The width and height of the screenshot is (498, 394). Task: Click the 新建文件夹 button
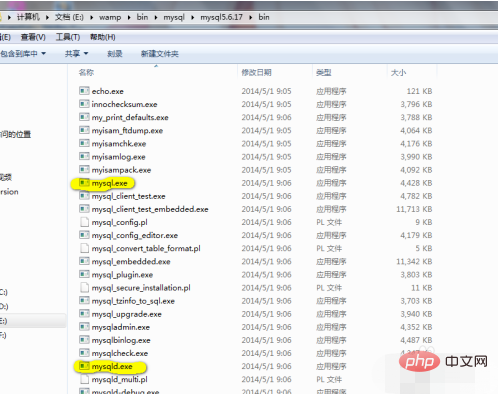(x=160, y=53)
